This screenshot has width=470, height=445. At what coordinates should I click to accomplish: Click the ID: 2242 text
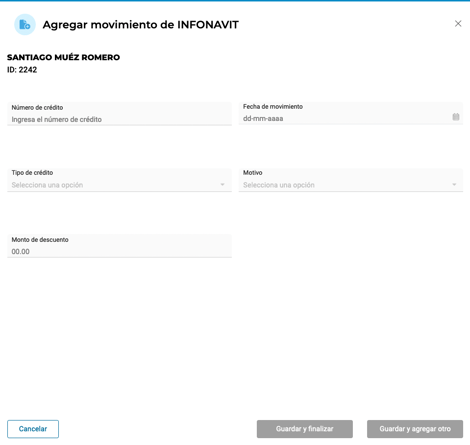[x=22, y=70]
